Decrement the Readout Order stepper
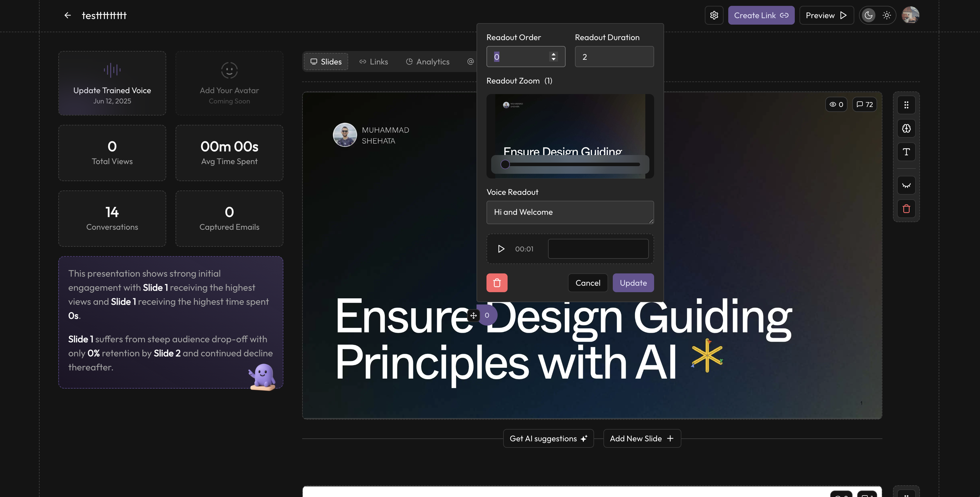This screenshot has width=980, height=497. [554, 59]
